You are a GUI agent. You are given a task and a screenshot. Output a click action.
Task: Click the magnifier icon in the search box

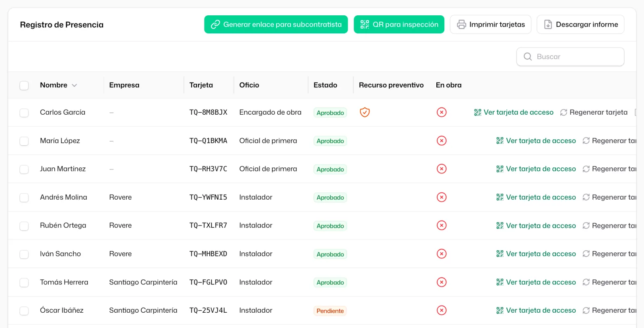(x=528, y=57)
